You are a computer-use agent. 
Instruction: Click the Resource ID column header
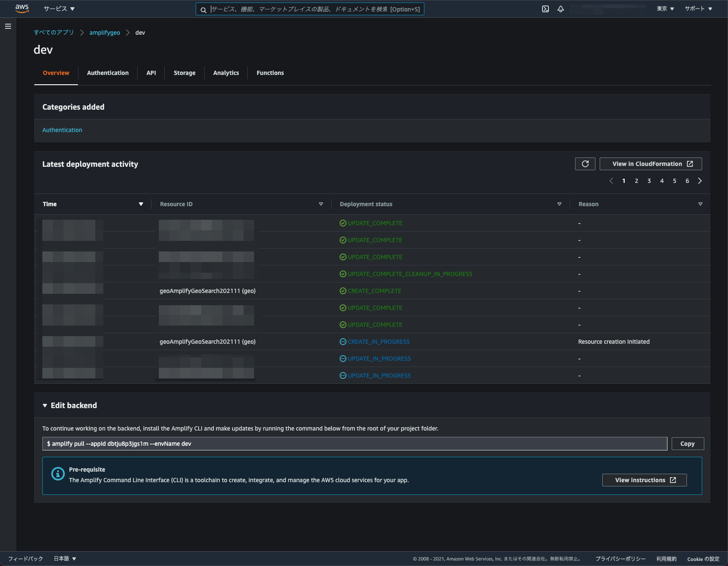coord(176,204)
